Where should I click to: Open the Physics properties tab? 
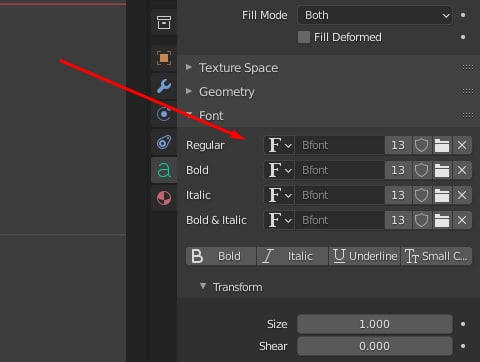[164, 114]
